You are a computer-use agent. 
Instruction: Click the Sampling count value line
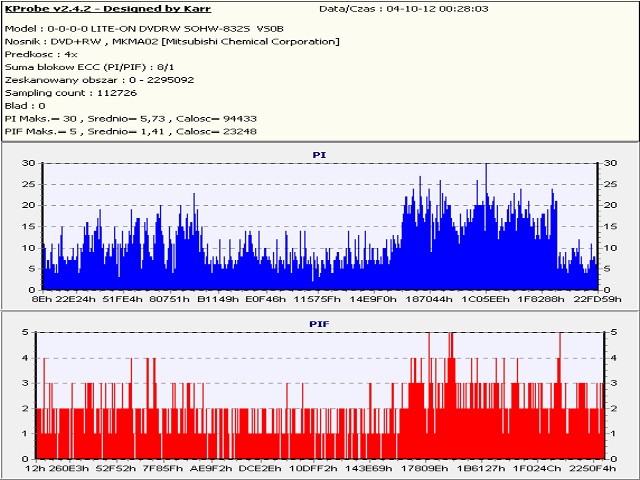pyautogui.click(x=70, y=93)
